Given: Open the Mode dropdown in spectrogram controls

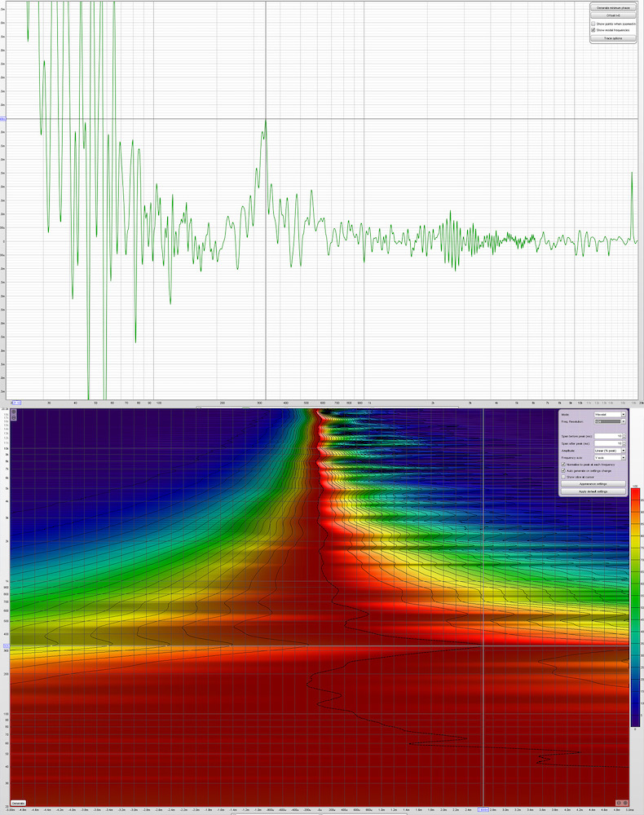Looking at the screenshot, I should point(610,414).
